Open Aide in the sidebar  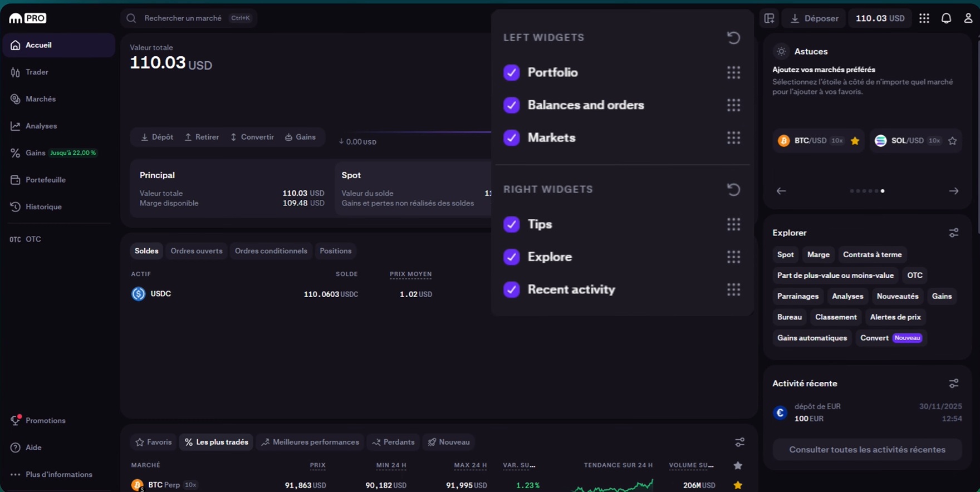58,447
